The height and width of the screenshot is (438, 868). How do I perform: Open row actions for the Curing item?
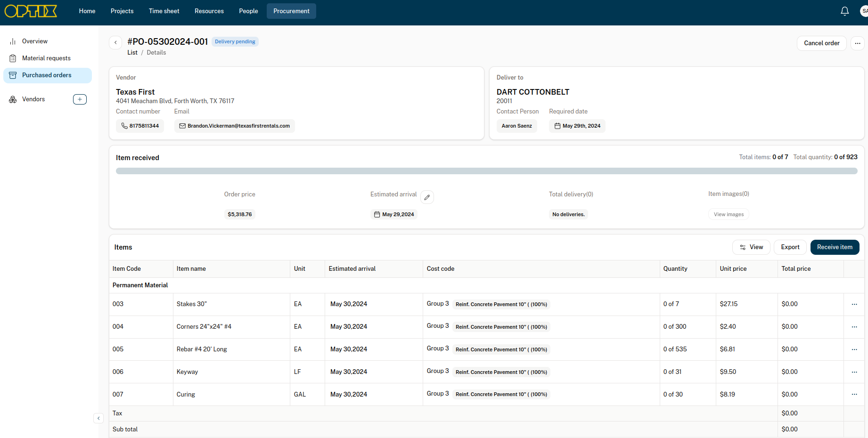tap(854, 394)
